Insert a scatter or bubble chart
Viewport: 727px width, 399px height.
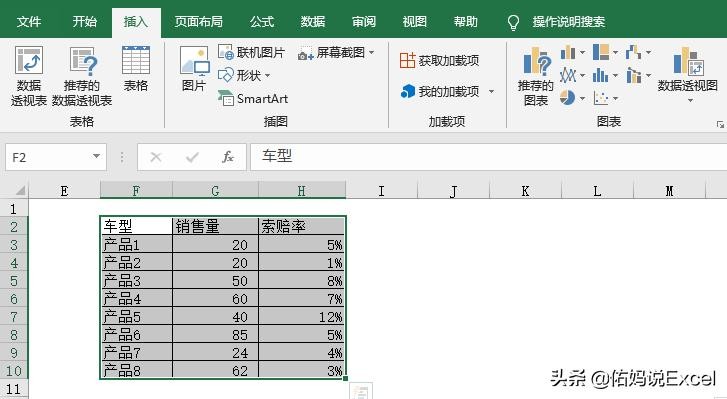[601, 98]
